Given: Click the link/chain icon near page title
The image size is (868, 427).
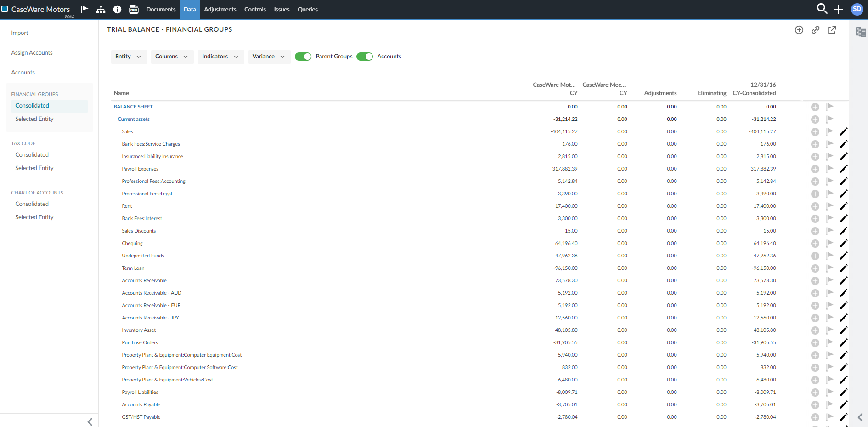Looking at the screenshot, I should tap(816, 30).
